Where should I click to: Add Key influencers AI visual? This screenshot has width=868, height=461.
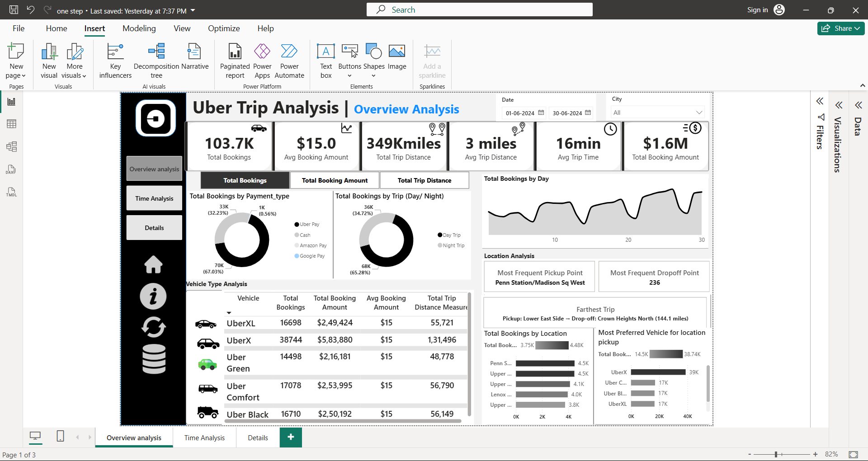(x=115, y=61)
